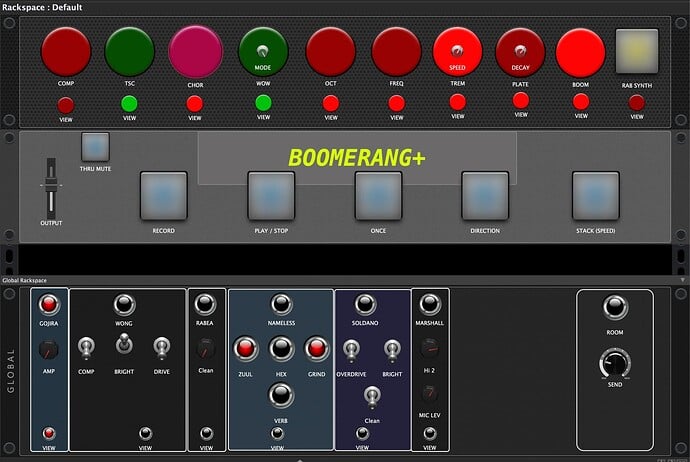Toggle the HEX button
This screenshot has height=462, width=690.
(281, 349)
